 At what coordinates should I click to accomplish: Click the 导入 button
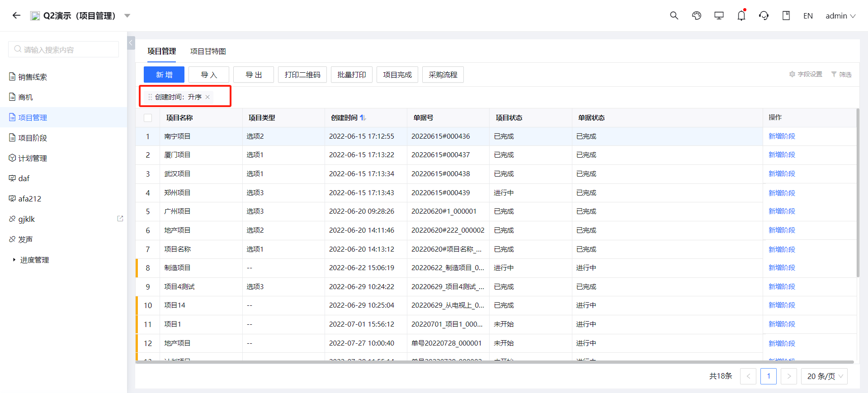pyautogui.click(x=209, y=75)
